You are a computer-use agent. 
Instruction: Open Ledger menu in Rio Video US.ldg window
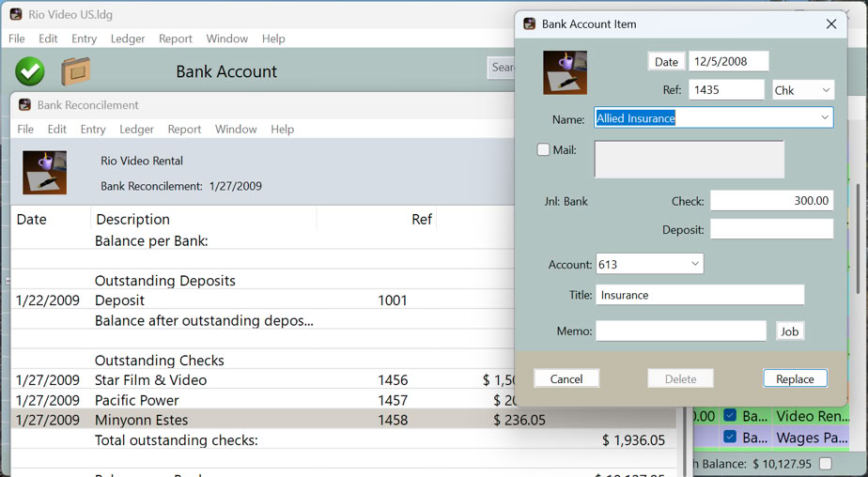point(128,38)
